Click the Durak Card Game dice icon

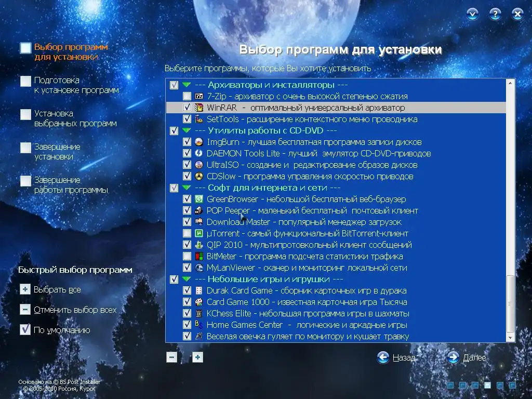click(199, 290)
